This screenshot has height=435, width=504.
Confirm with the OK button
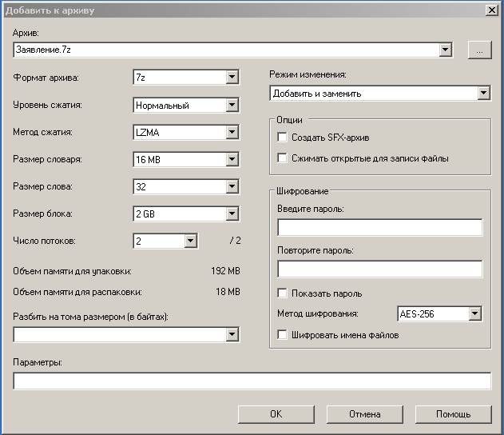276,414
